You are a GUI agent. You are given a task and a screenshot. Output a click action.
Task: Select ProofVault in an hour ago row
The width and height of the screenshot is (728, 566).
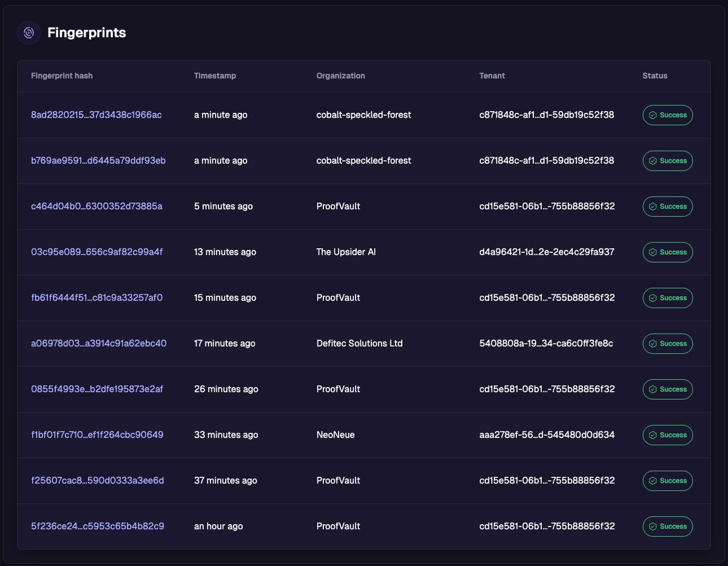coord(339,526)
